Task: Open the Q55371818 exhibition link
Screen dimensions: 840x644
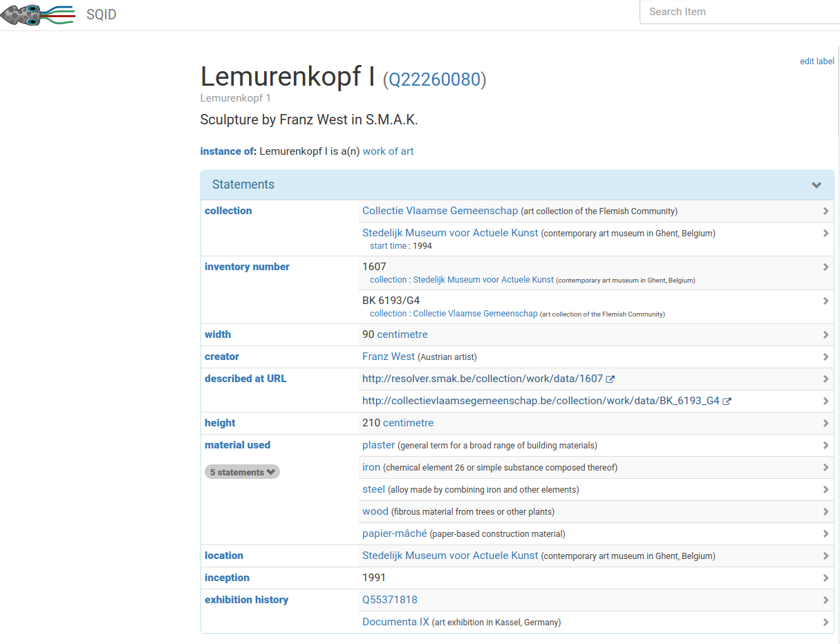Action: 390,600
